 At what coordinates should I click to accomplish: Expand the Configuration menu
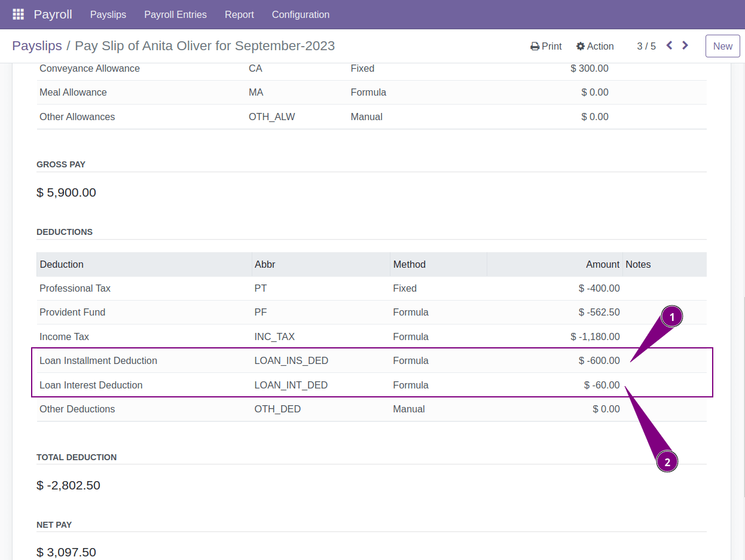click(300, 14)
